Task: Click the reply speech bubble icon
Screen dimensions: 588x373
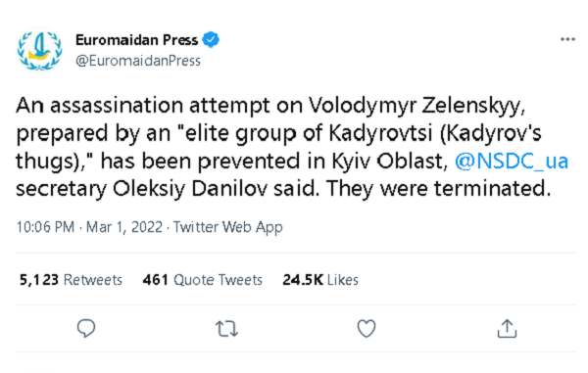Action: pos(86,328)
